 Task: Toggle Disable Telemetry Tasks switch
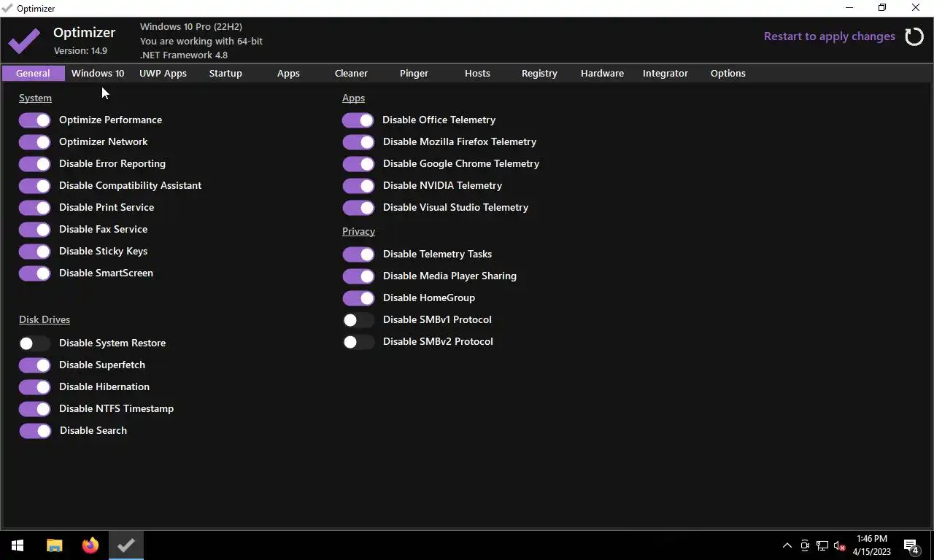tap(358, 254)
